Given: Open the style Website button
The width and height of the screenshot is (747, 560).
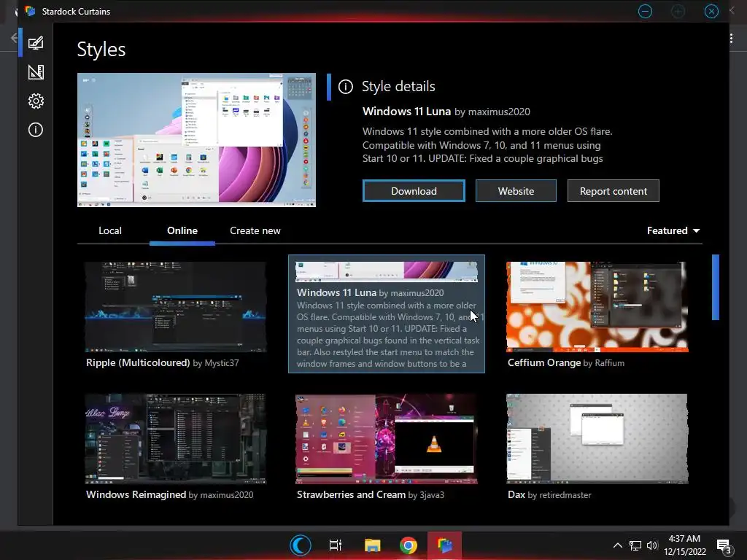Looking at the screenshot, I should click(516, 191).
